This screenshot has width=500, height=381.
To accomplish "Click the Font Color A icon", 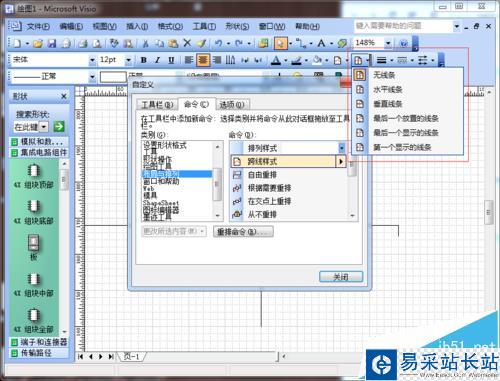I will (x=276, y=60).
